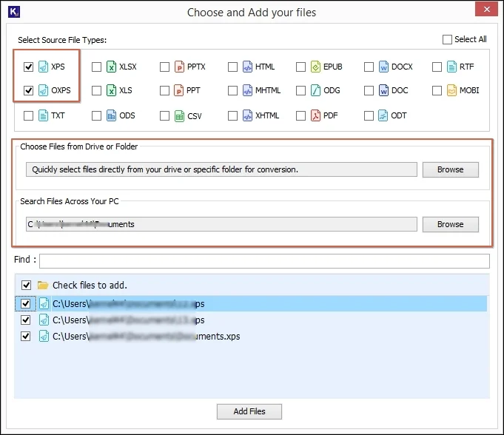
Task: Close the Choose and Add your files dialog
Action: pos(487,9)
